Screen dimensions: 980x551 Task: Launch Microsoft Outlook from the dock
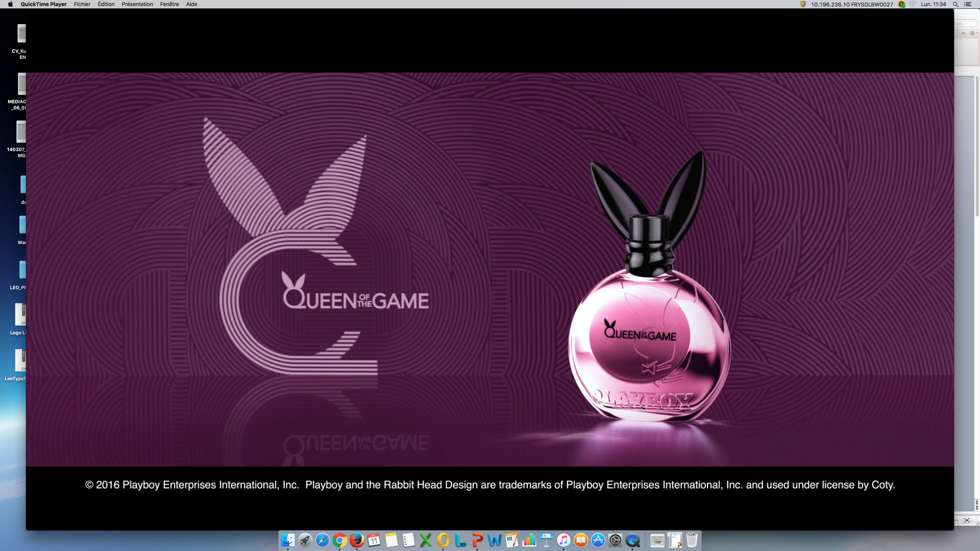tap(443, 540)
